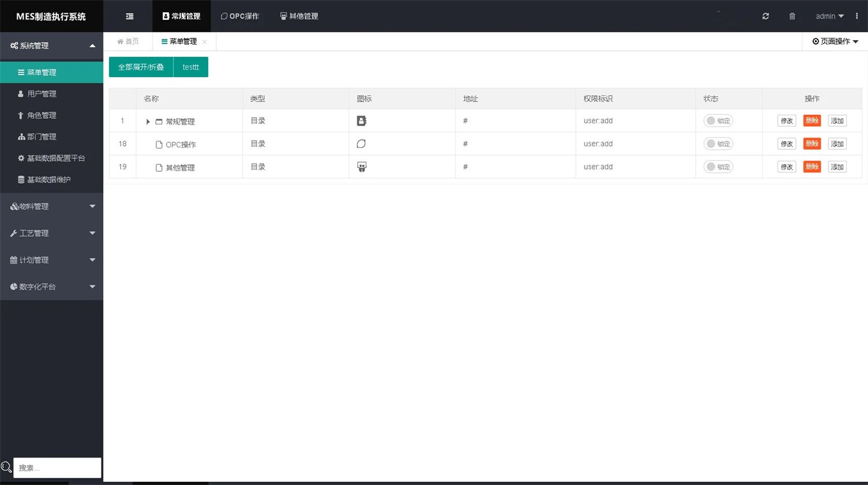Click the home icon on 首页 tab
868x485 pixels.
[120, 41]
